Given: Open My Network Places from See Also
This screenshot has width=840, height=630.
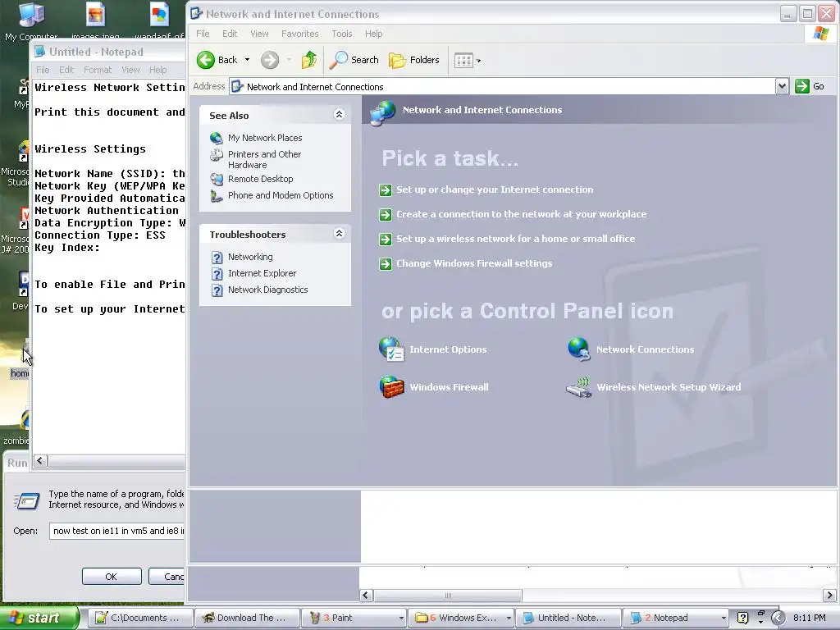Looking at the screenshot, I should [265, 138].
